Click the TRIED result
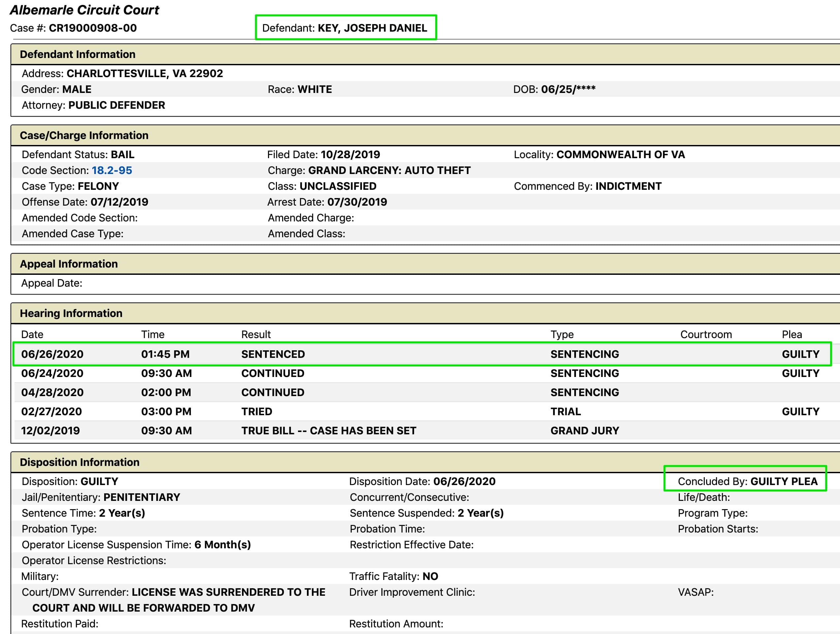The image size is (840, 634). (257, 412)
